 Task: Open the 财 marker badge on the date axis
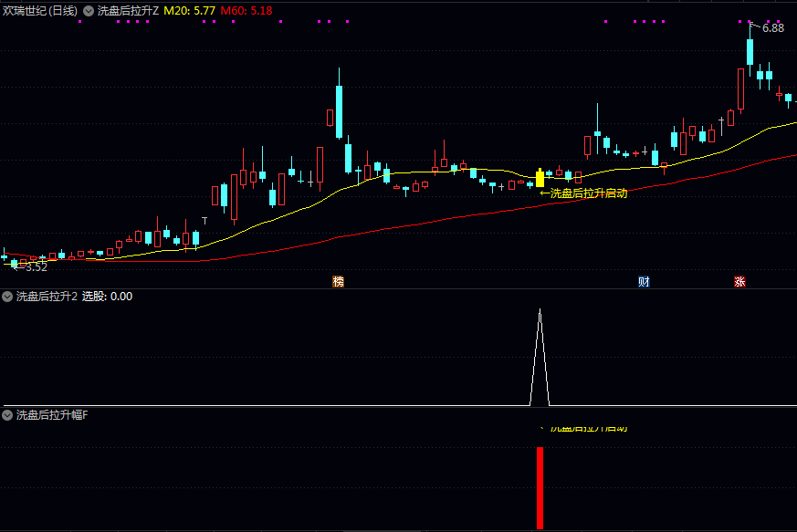coord(644,281)
